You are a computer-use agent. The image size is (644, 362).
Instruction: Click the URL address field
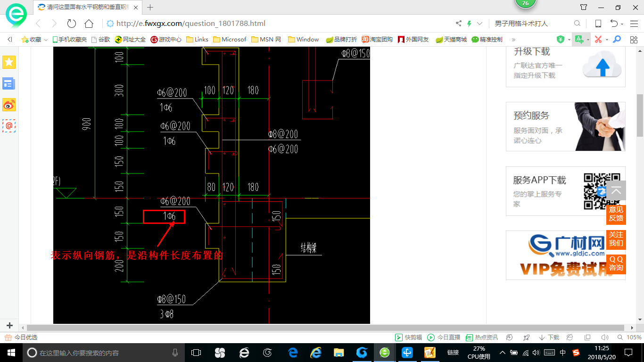point(278,24)
